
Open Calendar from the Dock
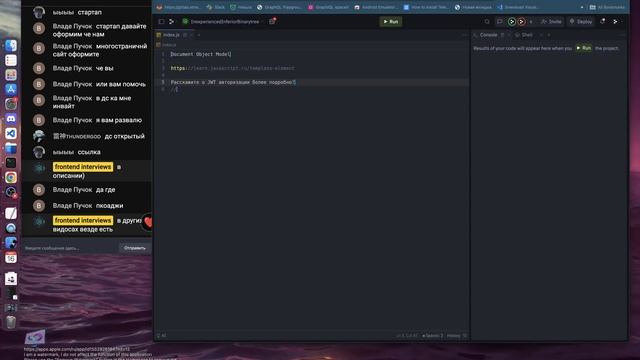(x=11, y=258)
